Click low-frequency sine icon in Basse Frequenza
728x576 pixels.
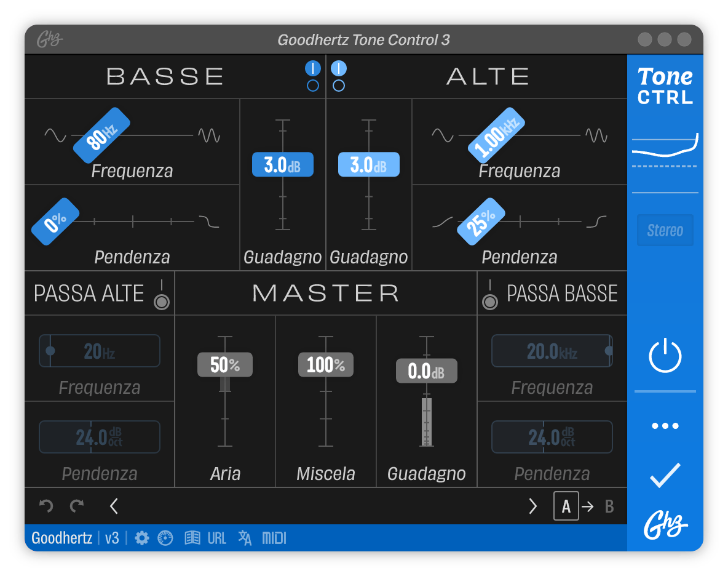click(55, 135)
